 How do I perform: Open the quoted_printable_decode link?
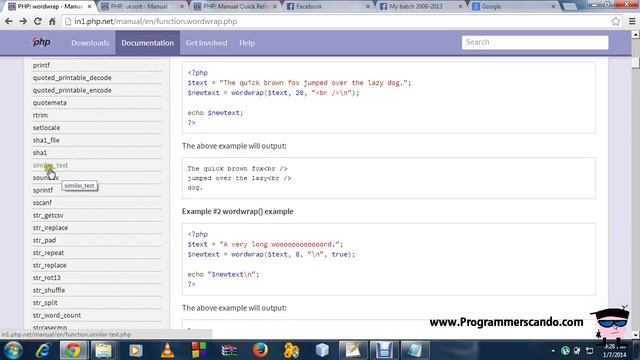pos(72,78)
